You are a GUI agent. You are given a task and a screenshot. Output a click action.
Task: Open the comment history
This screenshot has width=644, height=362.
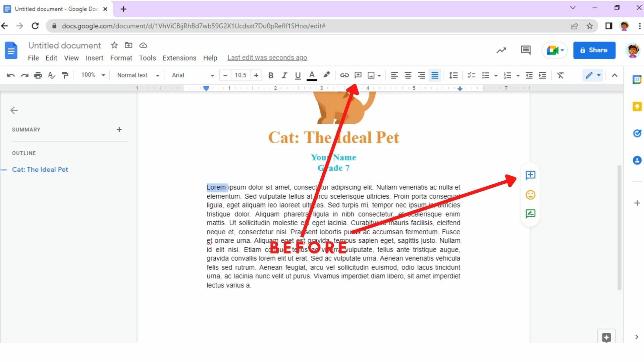(x=526, y=50)
